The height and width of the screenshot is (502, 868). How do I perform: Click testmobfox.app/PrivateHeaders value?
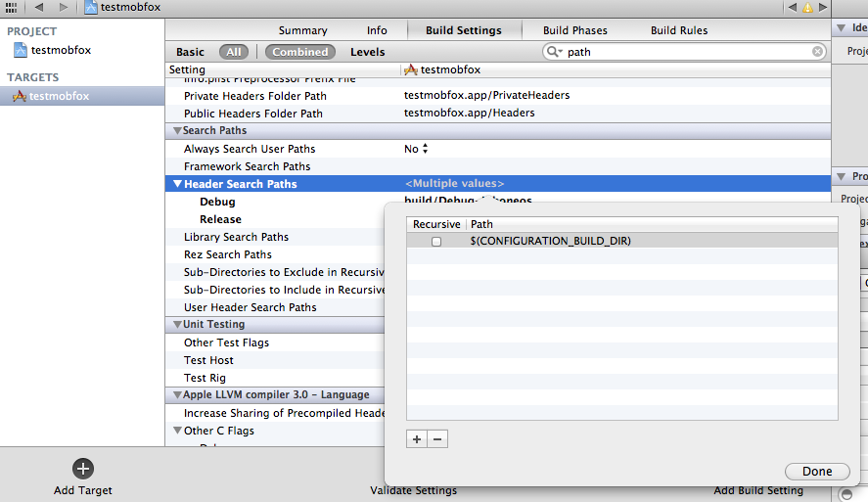click(486, 95)
